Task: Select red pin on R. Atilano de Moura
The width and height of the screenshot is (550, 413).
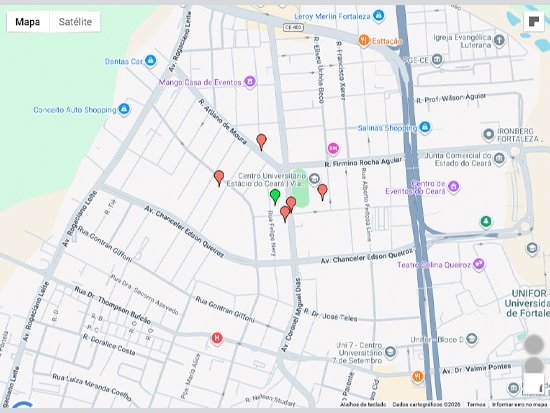Action: coord(261,142)
